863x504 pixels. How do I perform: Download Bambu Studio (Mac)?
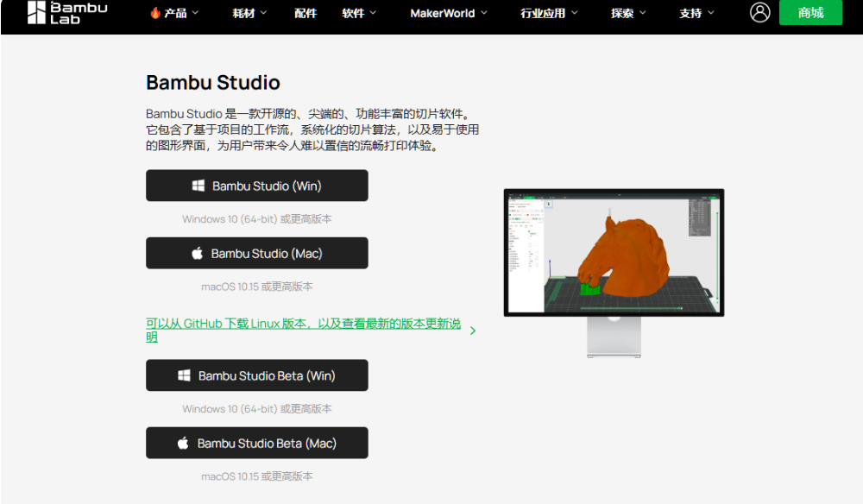coord(257,253)
